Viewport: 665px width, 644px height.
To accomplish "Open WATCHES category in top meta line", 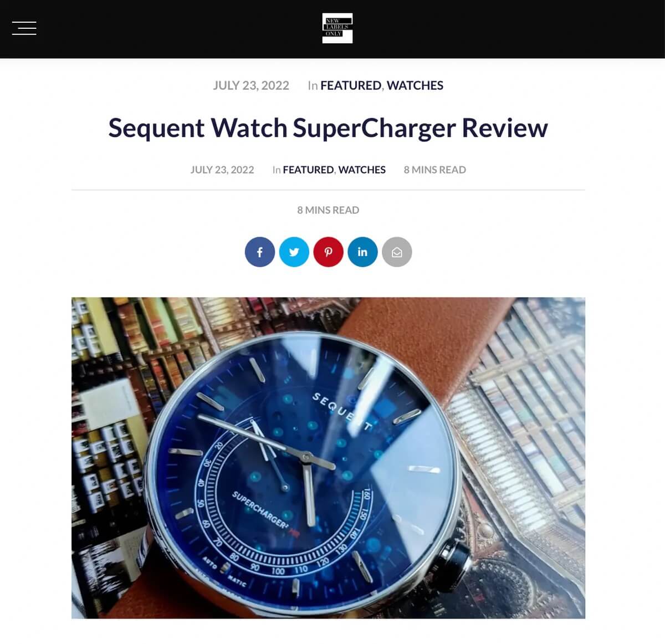I will click(x=415, y=85).
